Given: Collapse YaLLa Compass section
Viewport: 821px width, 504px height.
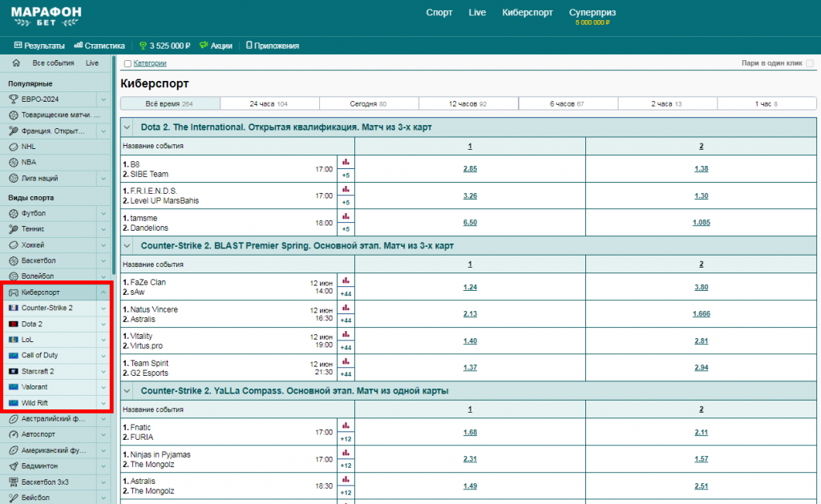Looking at the screenshot, I should [x=127, y=390].
